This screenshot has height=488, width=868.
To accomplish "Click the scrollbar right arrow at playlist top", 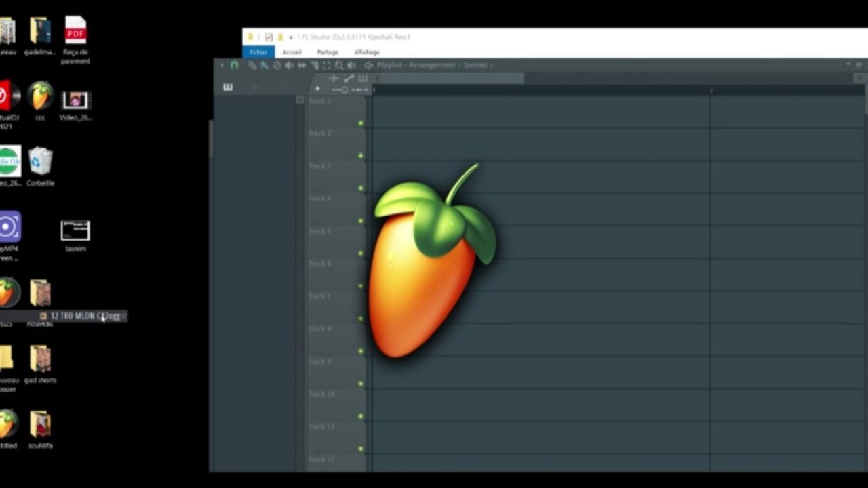I will (x=859, y=78).
